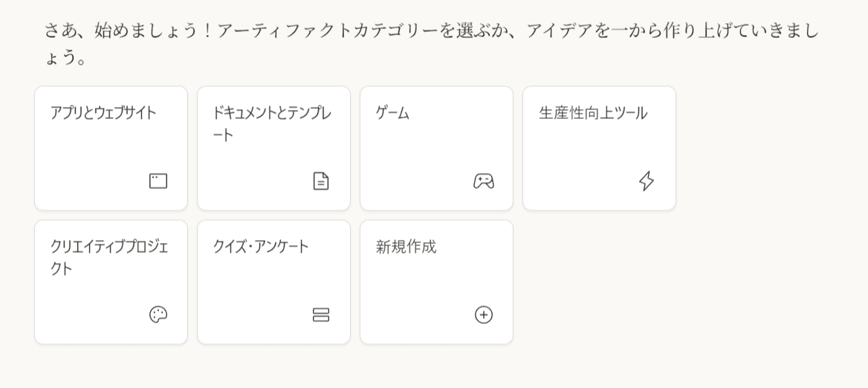Select the 生産性向上ツール label text
This screenshot has width=868, height=388.
click(x=593, y=113)
